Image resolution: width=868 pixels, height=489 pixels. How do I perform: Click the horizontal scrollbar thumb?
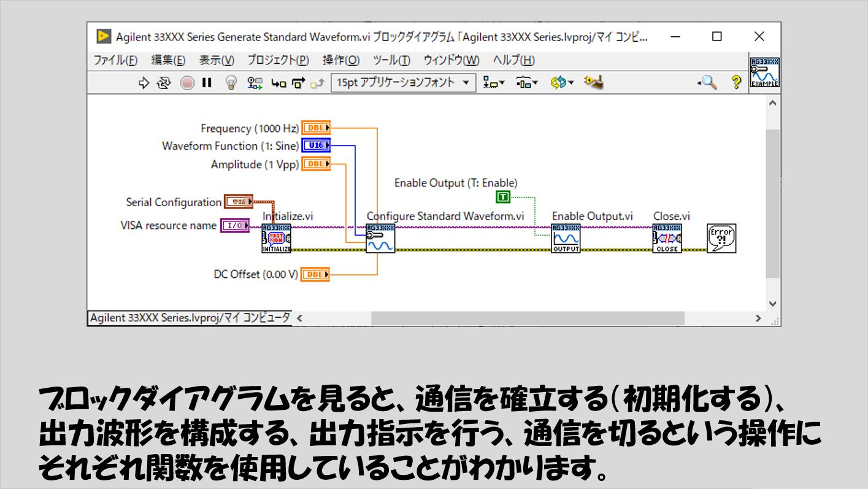coord(528,318)
